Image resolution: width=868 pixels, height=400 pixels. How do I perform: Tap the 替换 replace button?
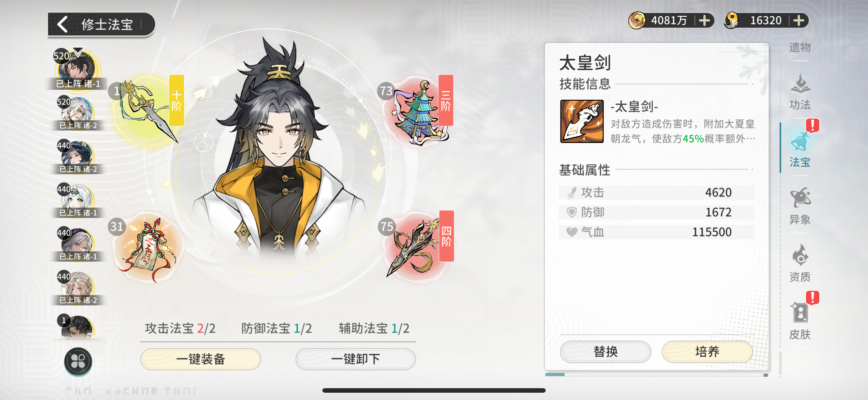[606, 352]
